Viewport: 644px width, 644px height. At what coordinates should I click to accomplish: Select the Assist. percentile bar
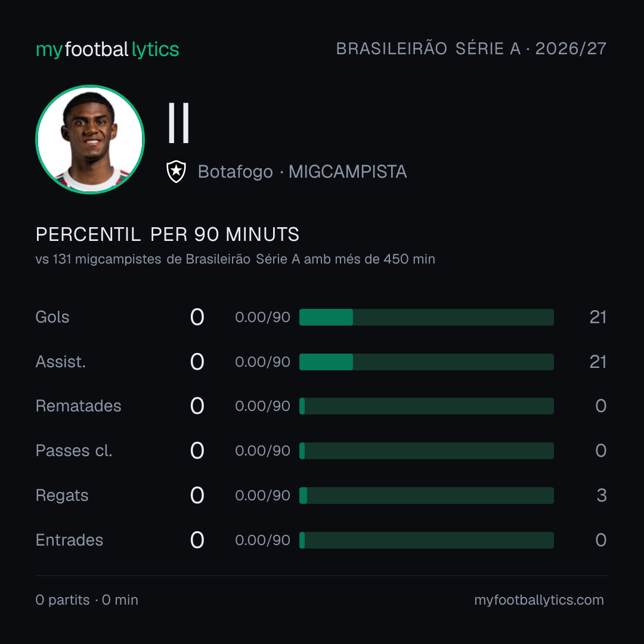tap(426, 362)
